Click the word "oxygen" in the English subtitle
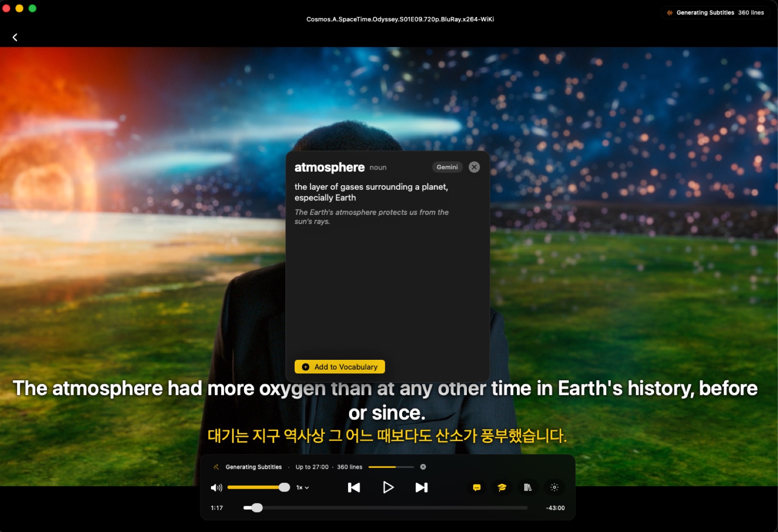Screen dimensions: 778x532 292,389
